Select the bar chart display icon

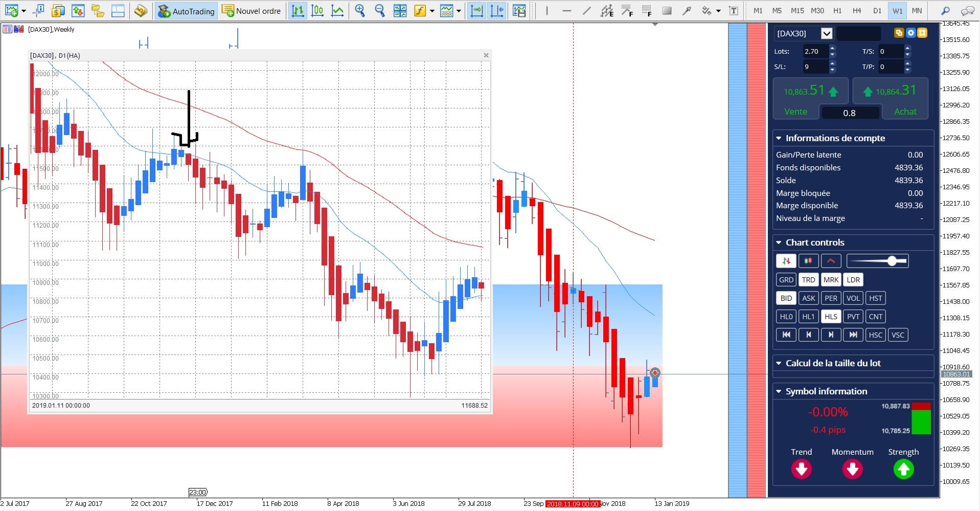[x=298, y=10]
